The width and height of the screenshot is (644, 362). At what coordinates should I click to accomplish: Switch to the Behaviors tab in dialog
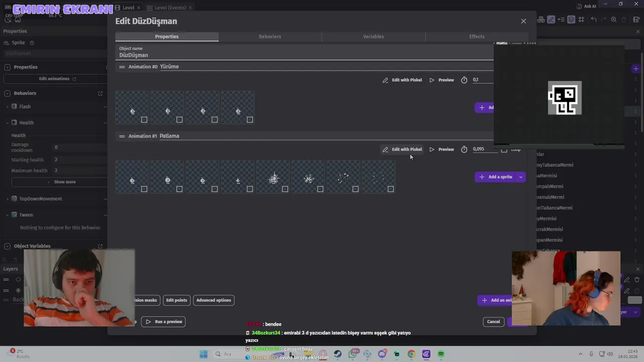(x=270, y=37)
